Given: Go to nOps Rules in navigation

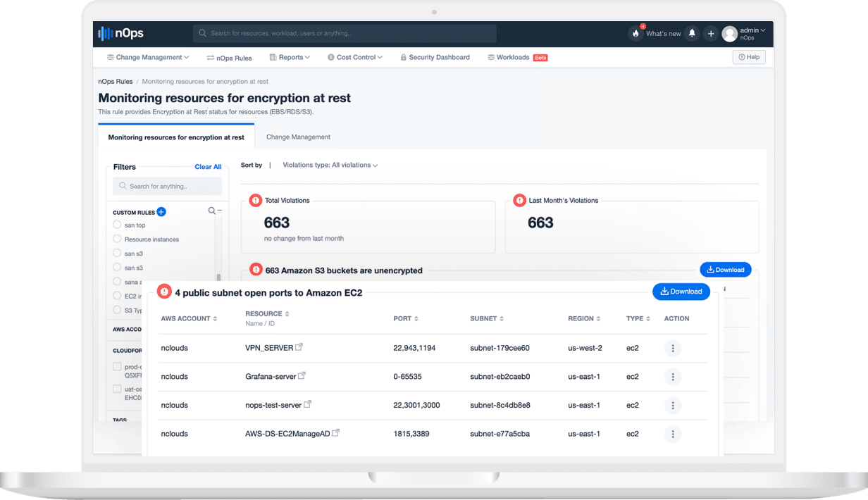Looking at the screenshot, I should point(229,58).
